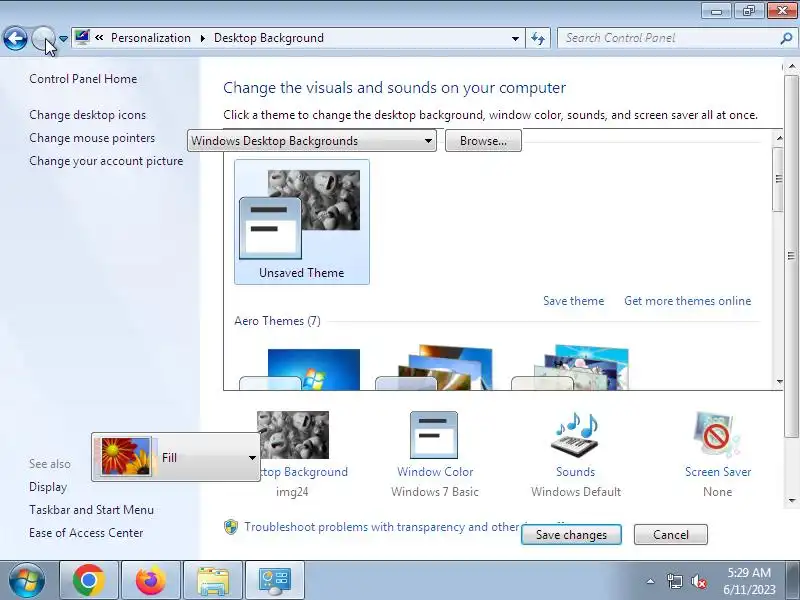Open Change desktop icons link

(87, 115)
